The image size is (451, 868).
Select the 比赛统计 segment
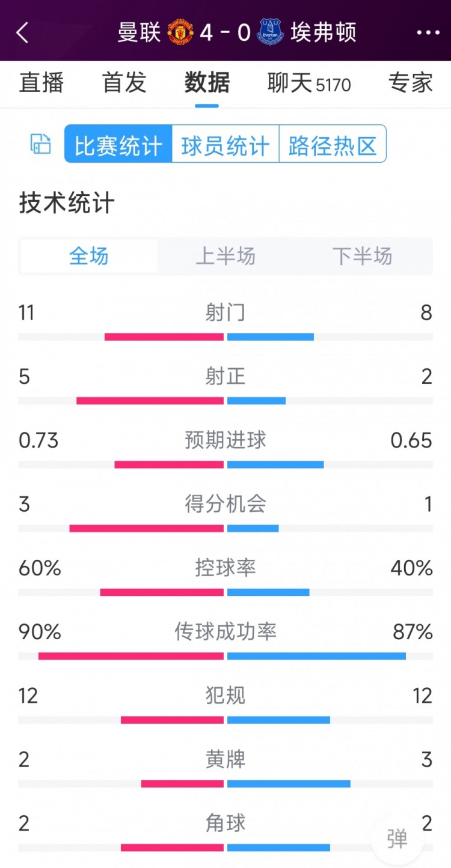pos(118,144)
